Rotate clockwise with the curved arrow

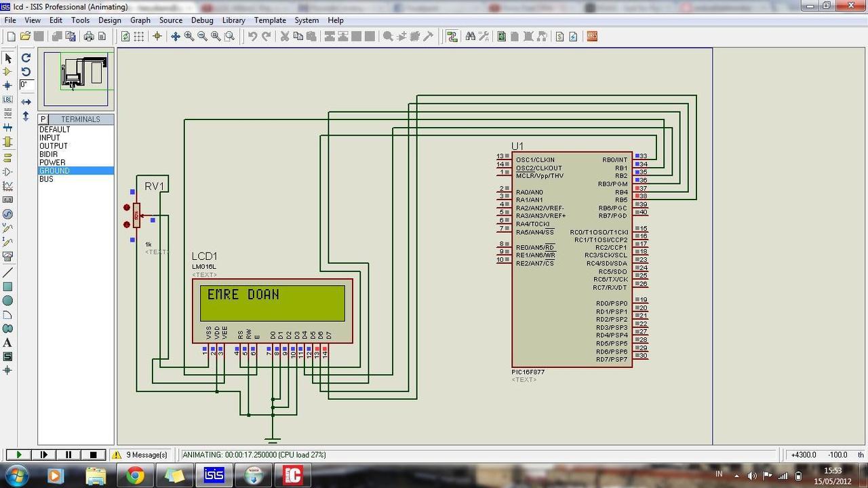point(26,58)
